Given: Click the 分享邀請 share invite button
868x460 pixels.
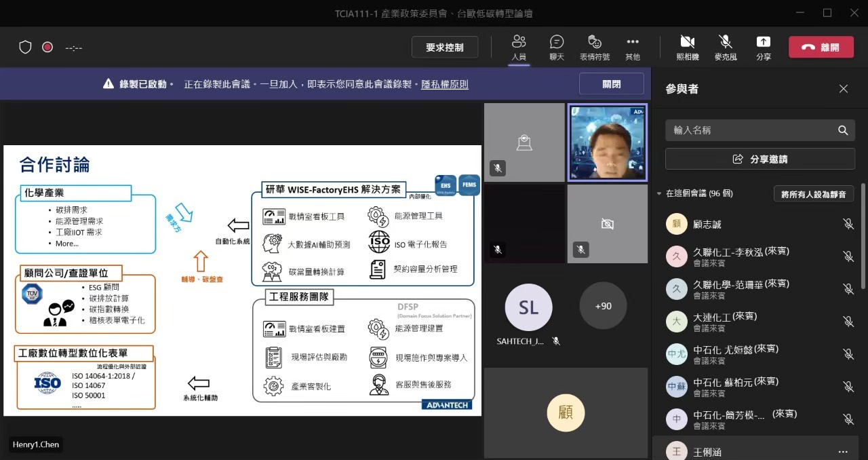Looking at the screenshot, I should pos(759,159).
